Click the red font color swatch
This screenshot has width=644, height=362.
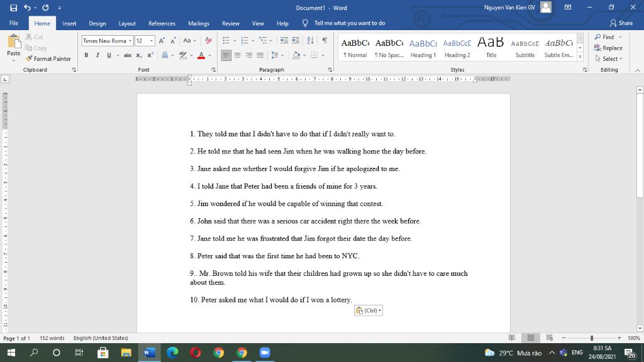201,55
